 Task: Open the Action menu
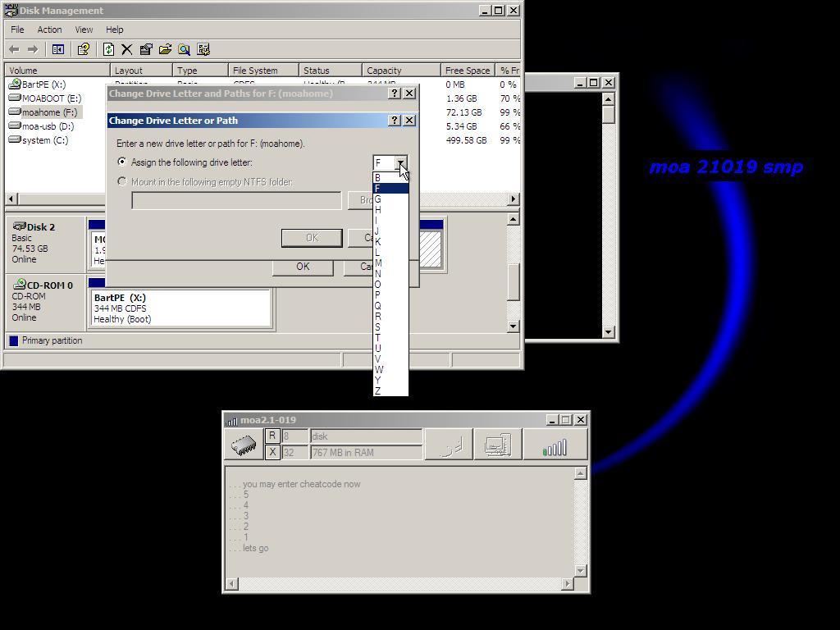(49, 30)
